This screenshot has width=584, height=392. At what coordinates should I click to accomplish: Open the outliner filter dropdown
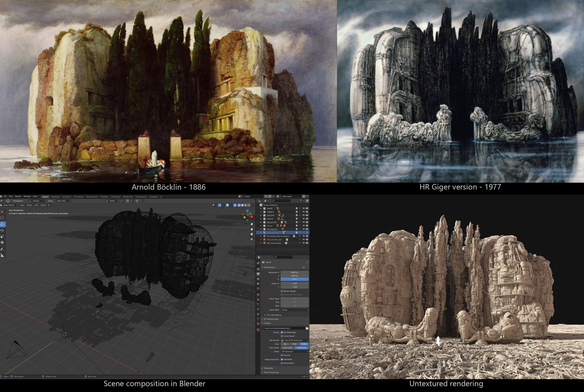[x=302, y=201]
